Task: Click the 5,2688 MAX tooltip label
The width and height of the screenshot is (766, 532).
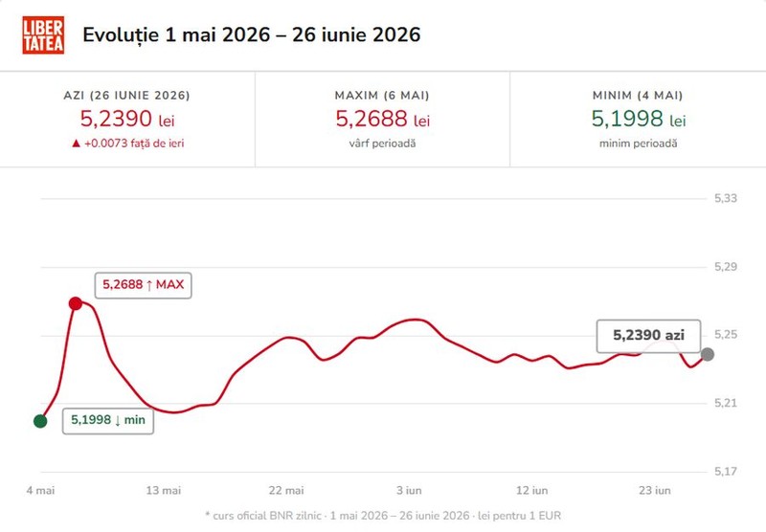Action: coord(143,285)
